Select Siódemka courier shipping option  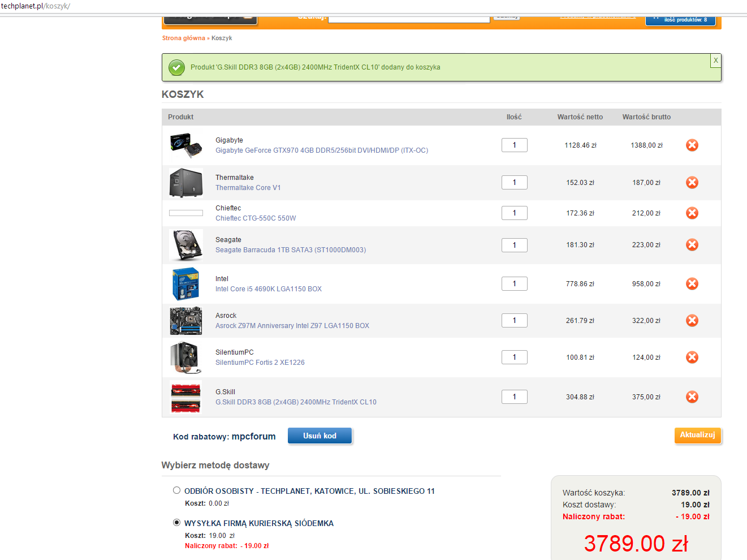(x=176, y=523)
